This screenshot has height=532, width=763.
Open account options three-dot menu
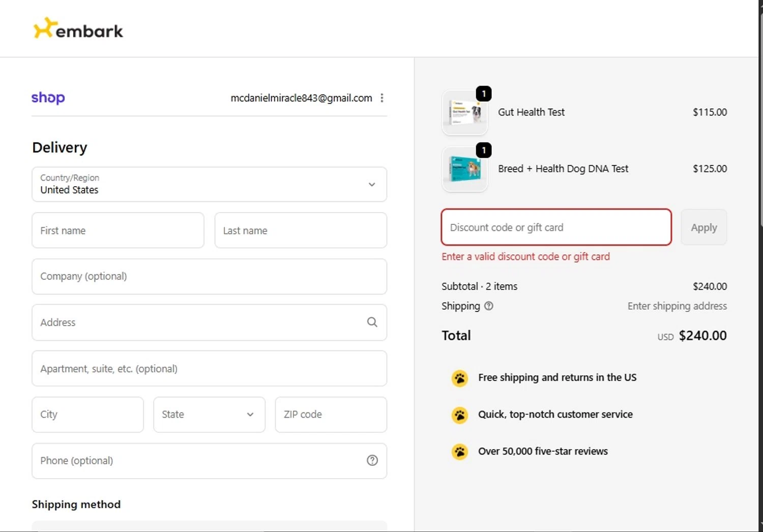tap(382, 98)
